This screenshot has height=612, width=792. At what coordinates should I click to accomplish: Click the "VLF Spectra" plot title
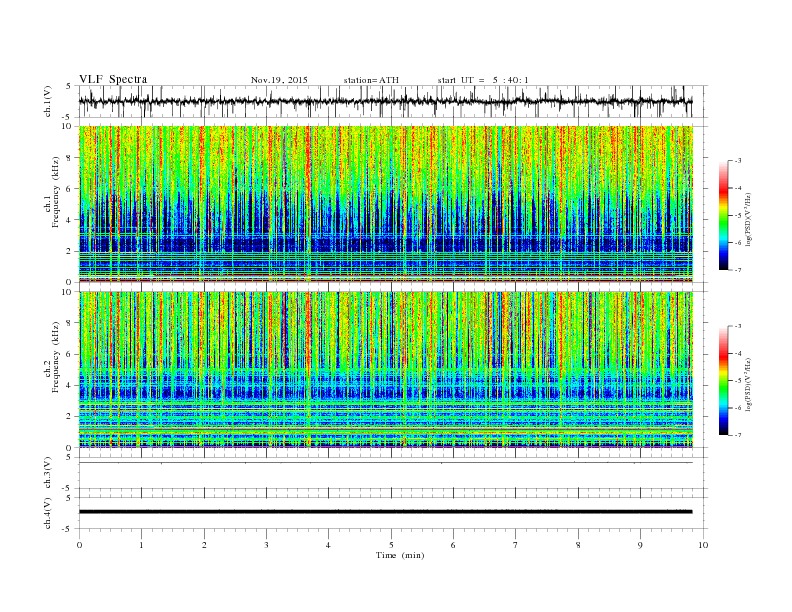coord(113,79)
